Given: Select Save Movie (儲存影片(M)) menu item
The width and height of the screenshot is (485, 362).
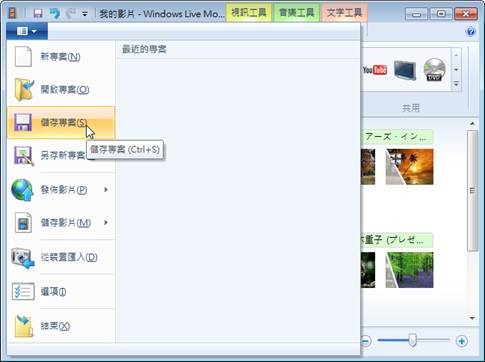Looking at the screenshot, I should 61,223.
